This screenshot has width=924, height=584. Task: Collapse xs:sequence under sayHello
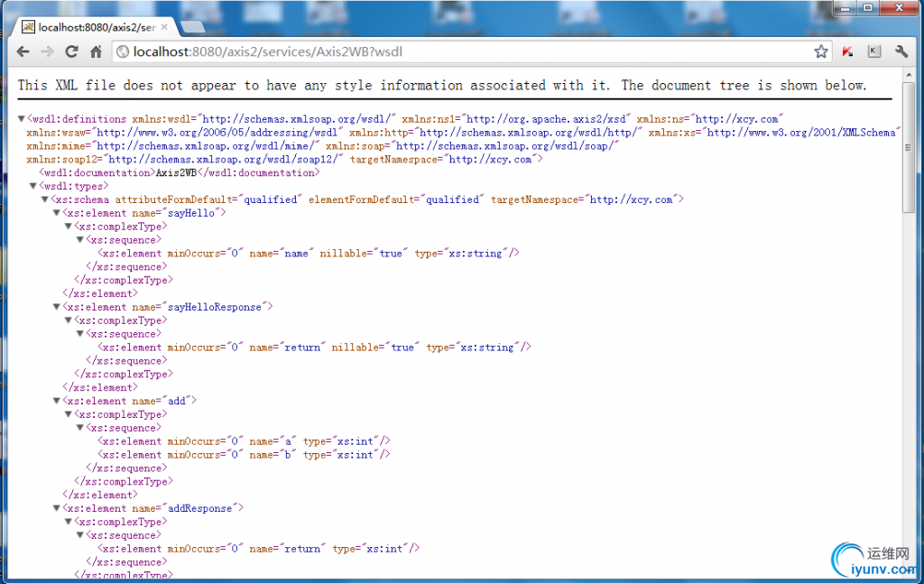(x=80, y=240)
